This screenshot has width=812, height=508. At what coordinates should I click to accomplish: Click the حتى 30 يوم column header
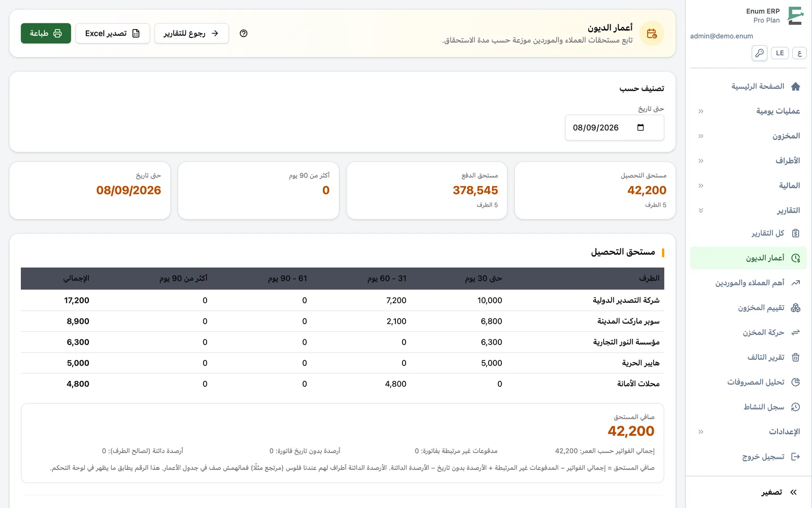coord(483,278)
